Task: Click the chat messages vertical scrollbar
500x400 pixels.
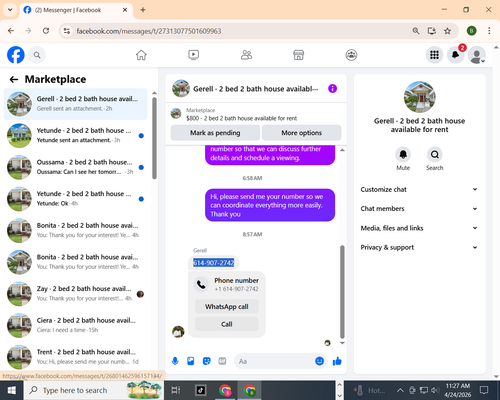Action: tap(342, 292)
